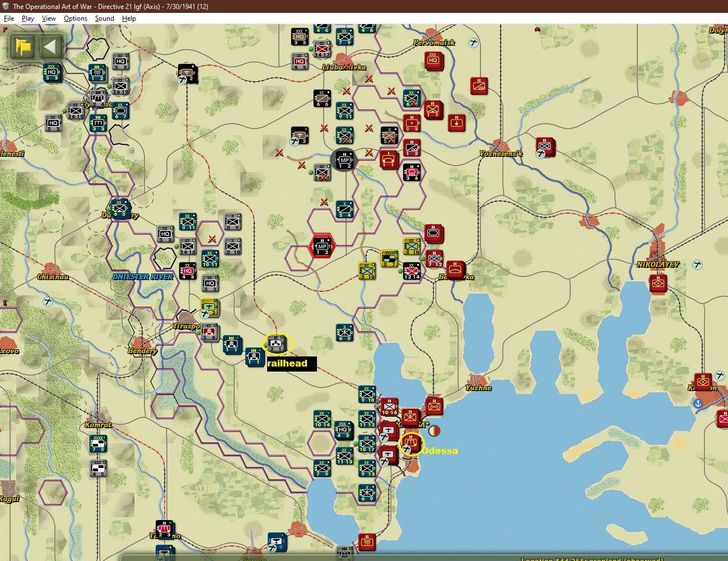Image resolution: width=728 pixels, height=561 pixels.
Task: Select the red unit on the Kherson label
Action: coord(703,382)
